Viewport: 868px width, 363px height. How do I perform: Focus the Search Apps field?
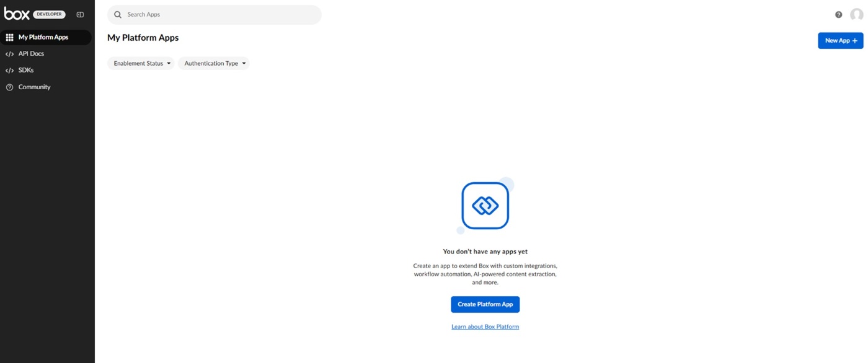[x=215, y=14]
